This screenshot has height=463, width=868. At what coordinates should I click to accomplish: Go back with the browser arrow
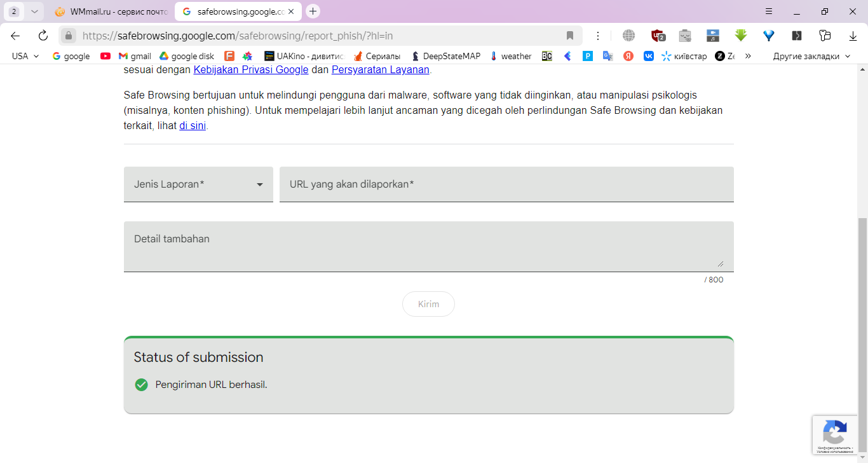click(x=15, y=36)
